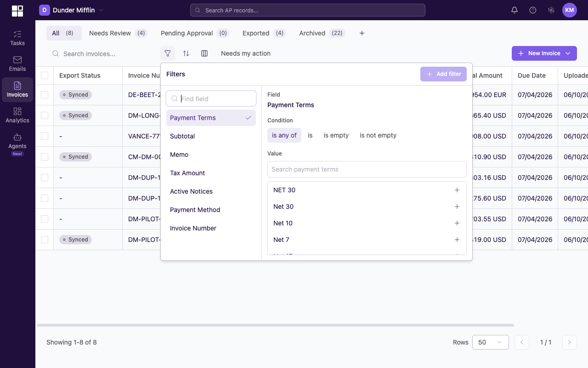Screen dimensions: 588x368
Task: Check the DE-BEET invoice row checkbox
Action: point(45,95)
